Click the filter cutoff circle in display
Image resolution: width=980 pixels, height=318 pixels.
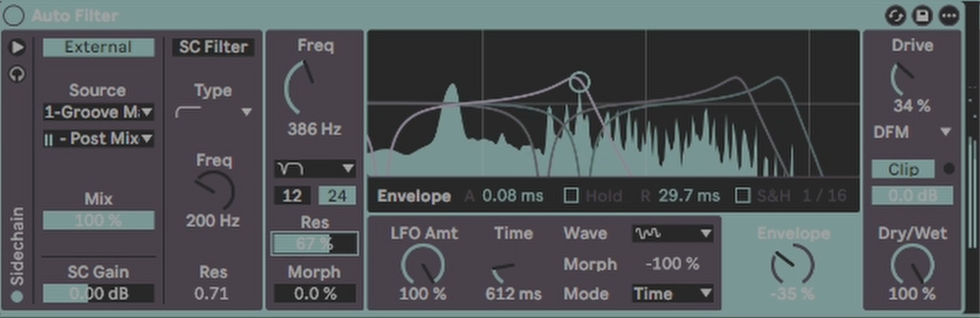coord(579,82)
